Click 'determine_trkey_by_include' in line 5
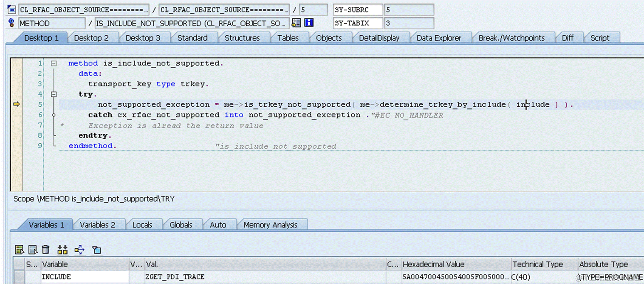This screenshot has height=284, width=644. tap(443, 105)
